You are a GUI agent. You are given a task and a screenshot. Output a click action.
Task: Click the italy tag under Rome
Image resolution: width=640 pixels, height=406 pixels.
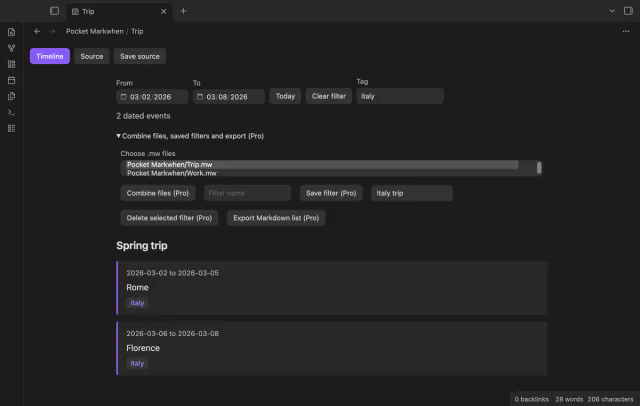coord(137,303)
